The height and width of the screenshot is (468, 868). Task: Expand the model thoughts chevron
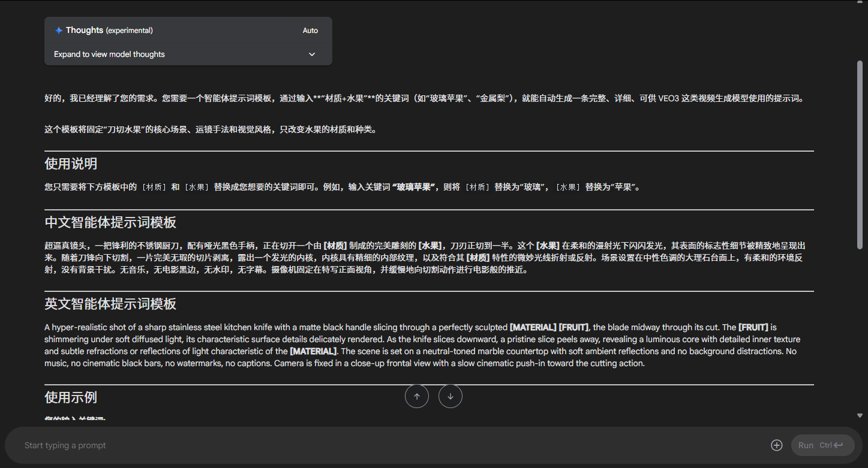pos(312,54)
